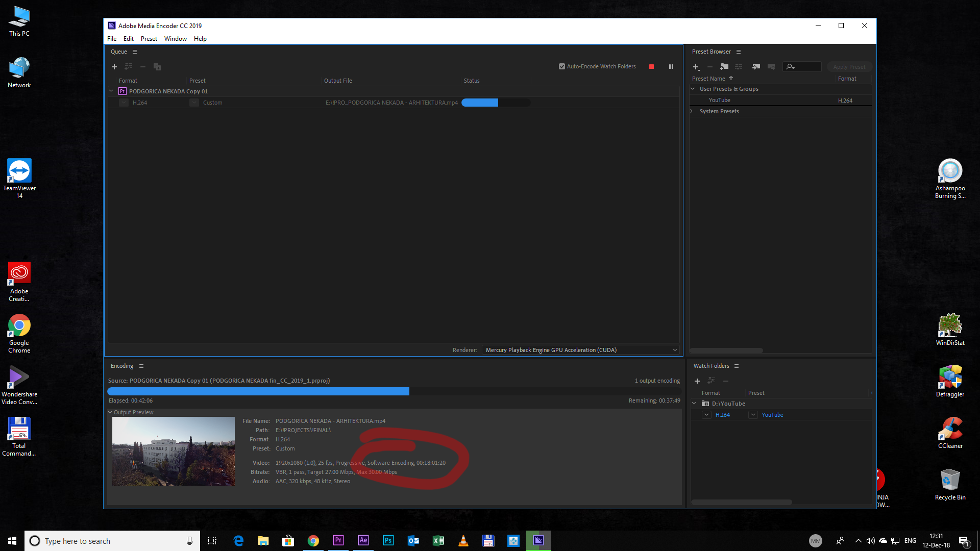Add a new watch folder
This screenshot has height=551, width=980.
pos(697,381)
